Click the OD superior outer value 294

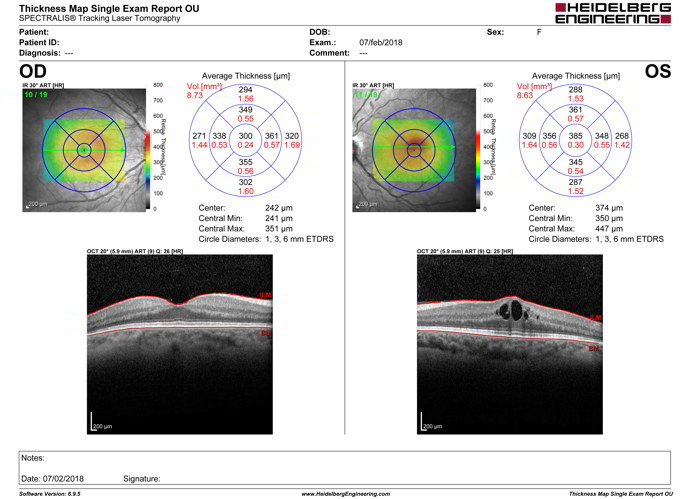[x=246, y=90]
